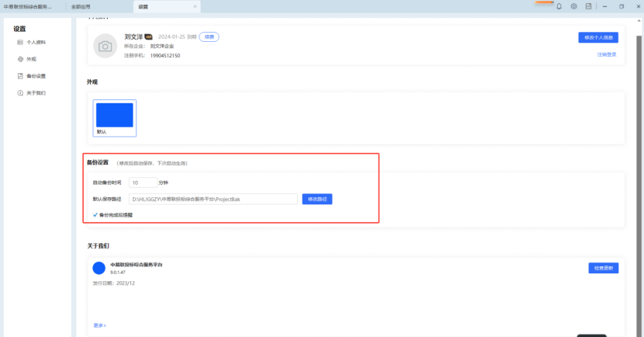
Task: Click the 续费 renew button
Action: pyautogui.click(x=209, y=36)
